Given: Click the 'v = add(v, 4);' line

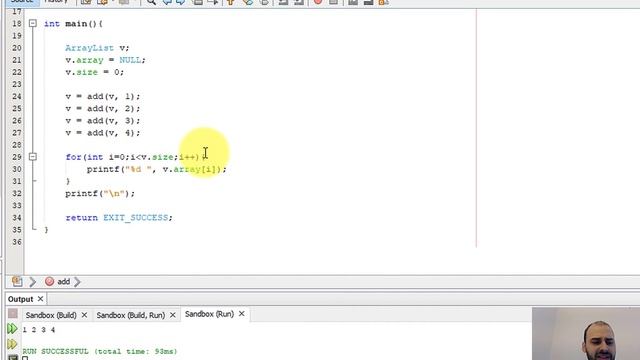Looking at the screenshot, I should point(102,133).
